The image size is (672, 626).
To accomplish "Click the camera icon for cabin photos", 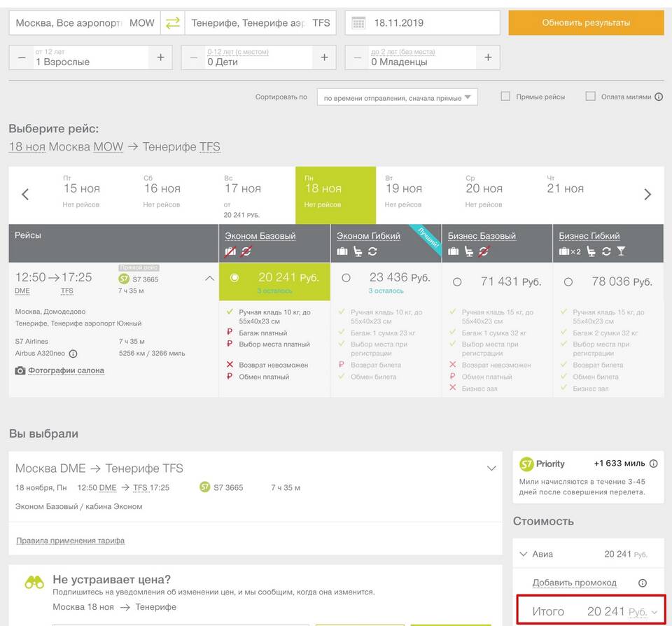I will click(x=20, y=370).
